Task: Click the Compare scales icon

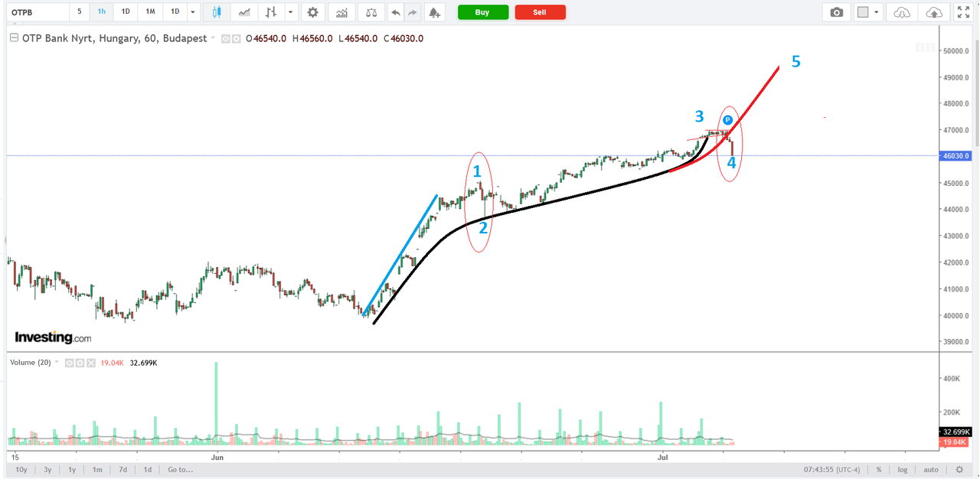Action: tap(371, 12)
